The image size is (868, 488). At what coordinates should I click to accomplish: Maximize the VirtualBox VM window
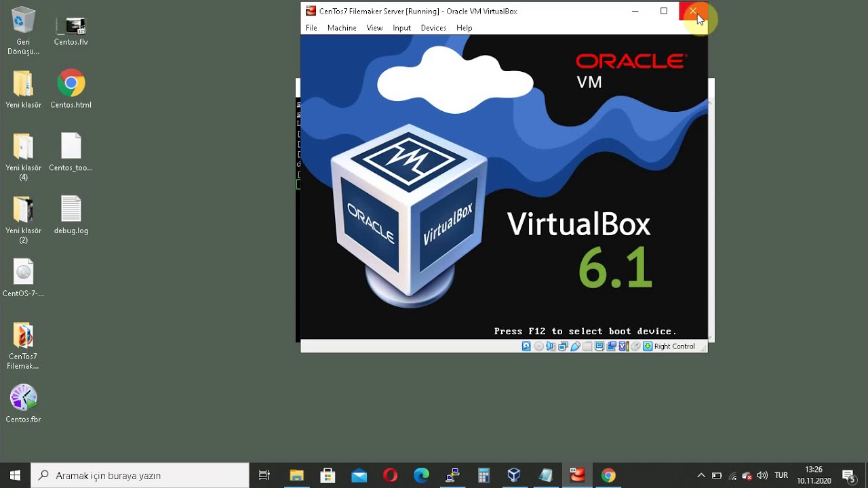(x=664, y=11)
